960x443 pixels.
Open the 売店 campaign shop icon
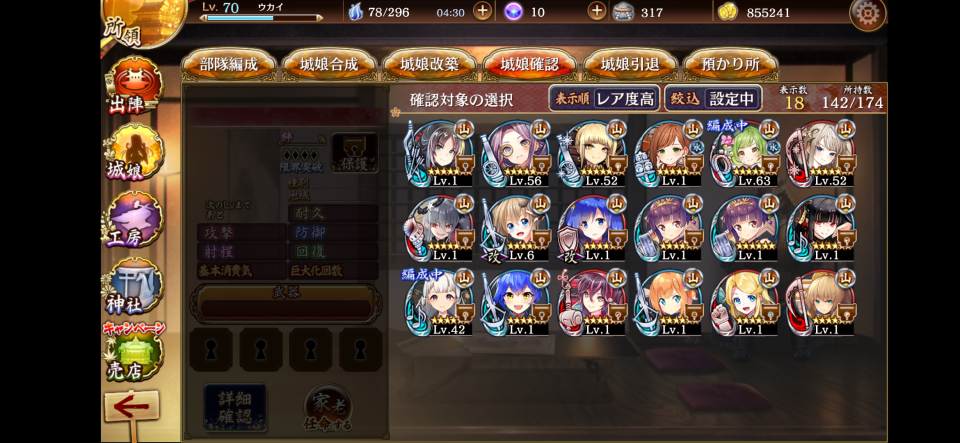tap(134, 352)
